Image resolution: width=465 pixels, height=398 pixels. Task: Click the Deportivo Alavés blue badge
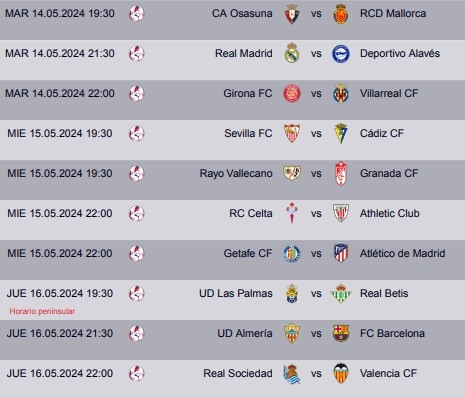point(341,53)
